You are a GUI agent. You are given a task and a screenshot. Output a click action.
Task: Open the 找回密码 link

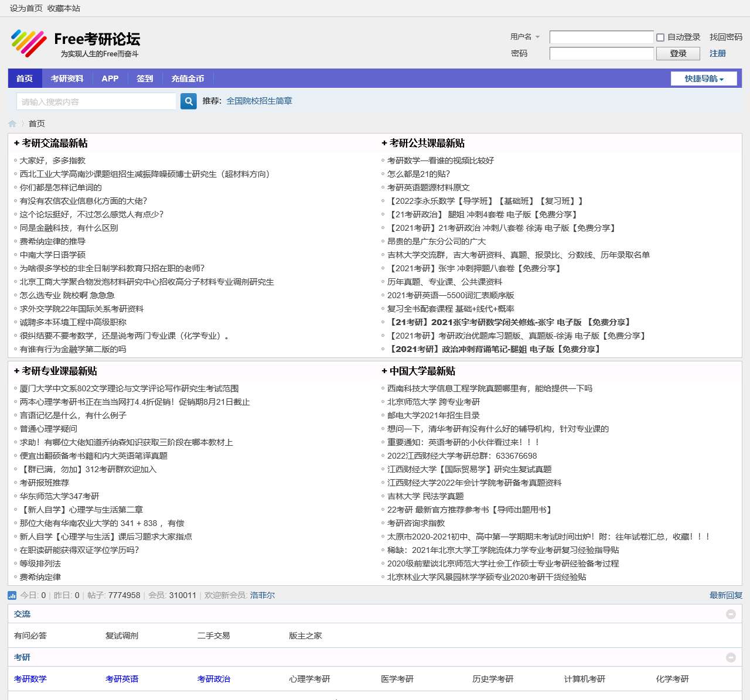coord(725,37)
